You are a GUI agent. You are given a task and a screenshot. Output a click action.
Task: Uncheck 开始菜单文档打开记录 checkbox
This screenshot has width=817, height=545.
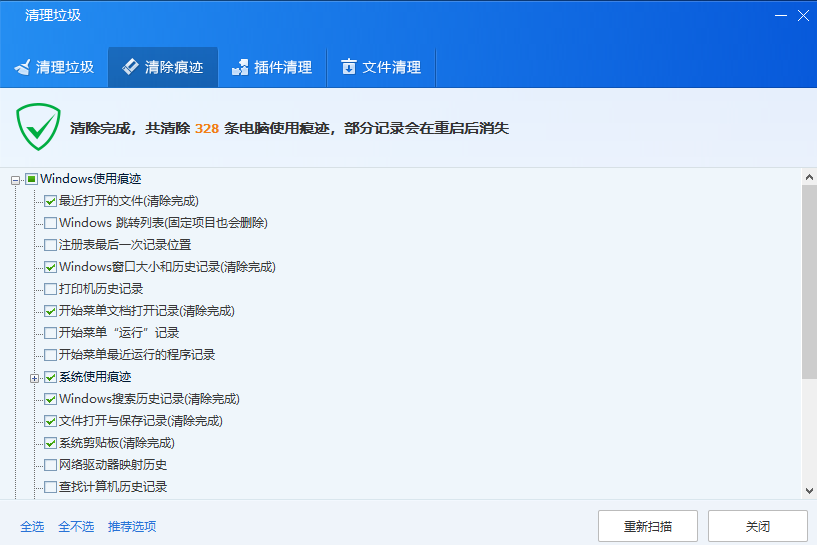pyautogui.click(x=51, y=311)
